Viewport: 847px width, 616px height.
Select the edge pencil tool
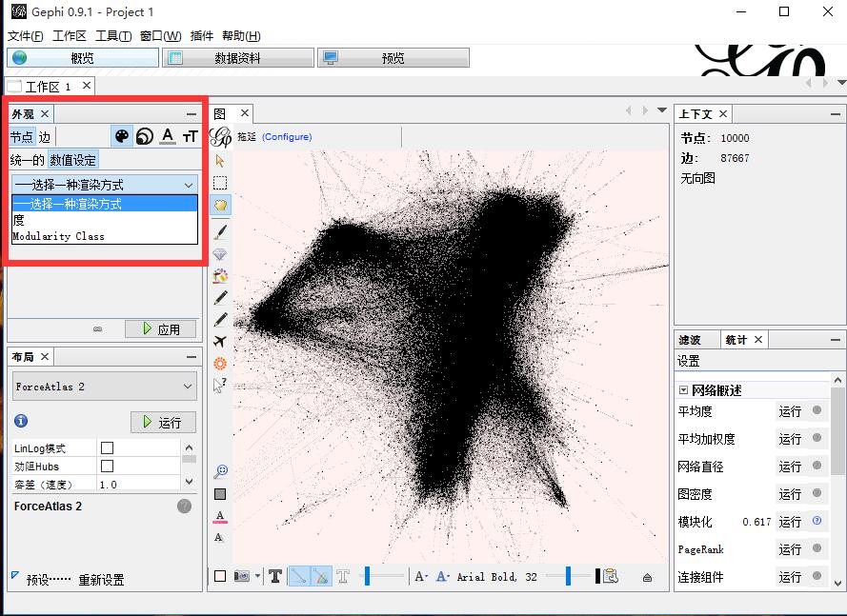point(220,320)
